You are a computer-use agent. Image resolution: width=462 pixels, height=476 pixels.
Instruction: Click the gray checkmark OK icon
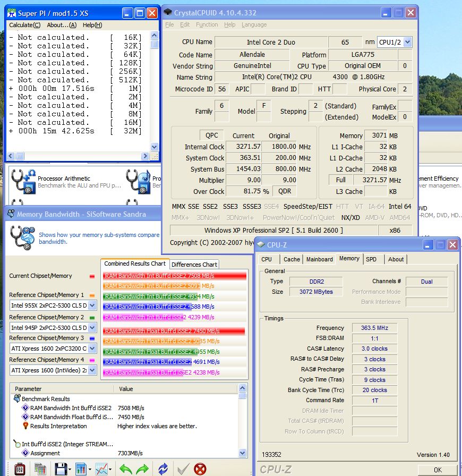(x=183, y=469)
